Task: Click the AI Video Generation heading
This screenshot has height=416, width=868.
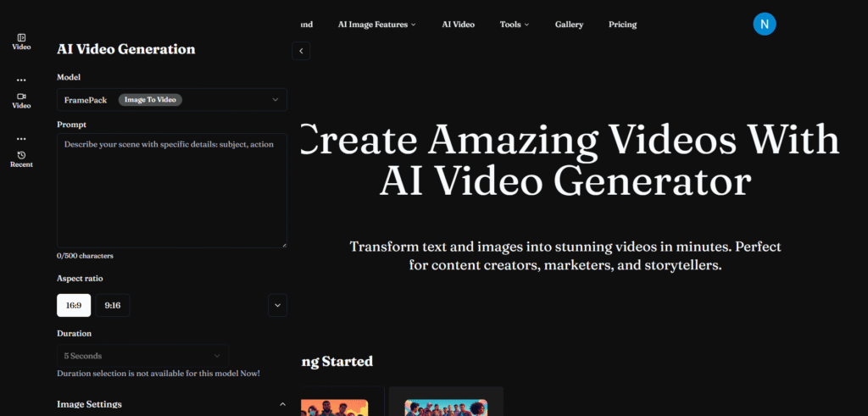Action: click(x=125, y=49)
